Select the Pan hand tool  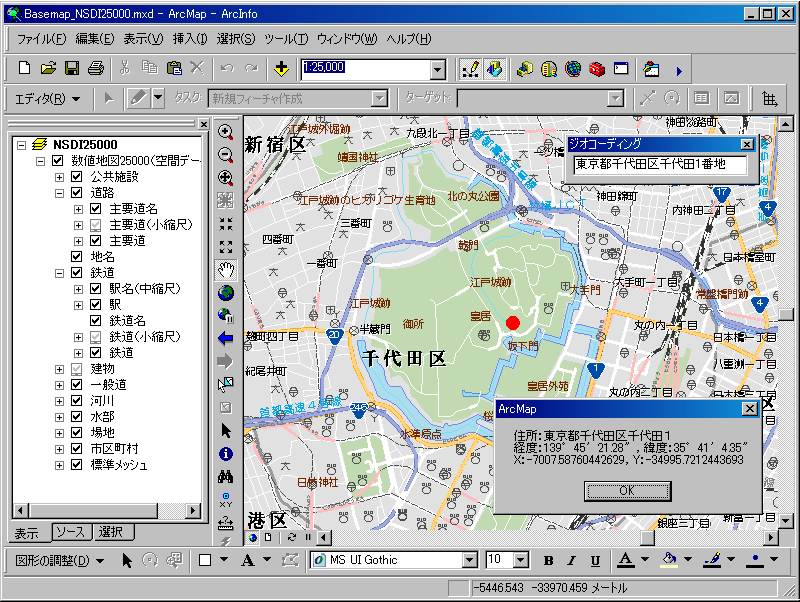pos(226,270)
